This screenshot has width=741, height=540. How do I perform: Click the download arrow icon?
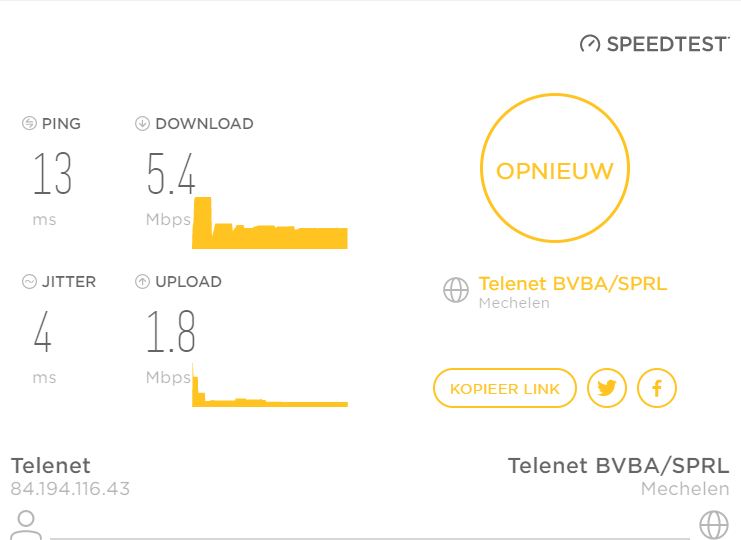pos(142,123)
